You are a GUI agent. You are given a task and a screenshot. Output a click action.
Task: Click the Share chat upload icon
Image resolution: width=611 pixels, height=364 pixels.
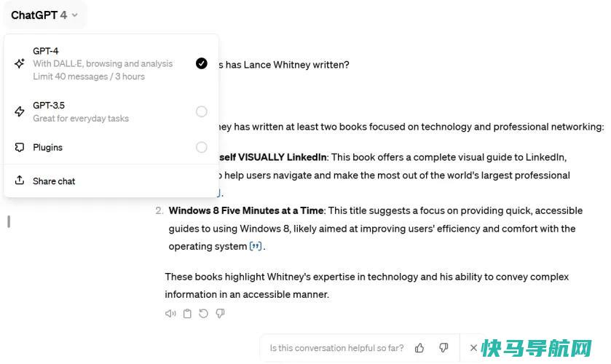point(20,180)
